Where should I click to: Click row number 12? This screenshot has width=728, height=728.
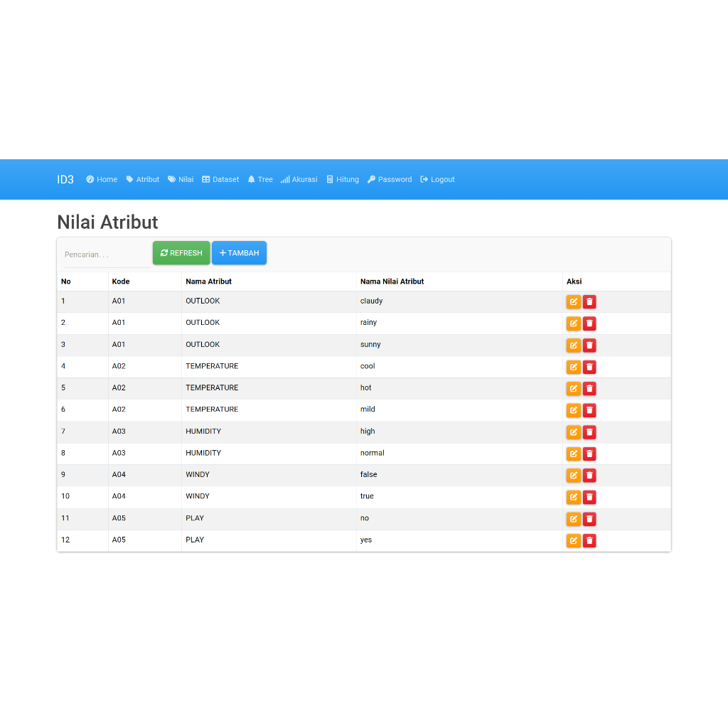coord(65,540)
